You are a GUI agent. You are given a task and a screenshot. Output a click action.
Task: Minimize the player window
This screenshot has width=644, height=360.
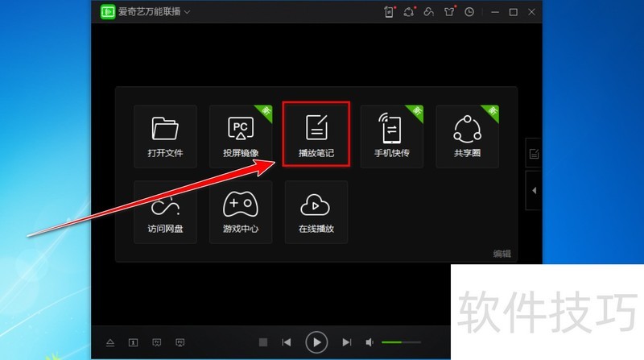[x=495, y=12]
